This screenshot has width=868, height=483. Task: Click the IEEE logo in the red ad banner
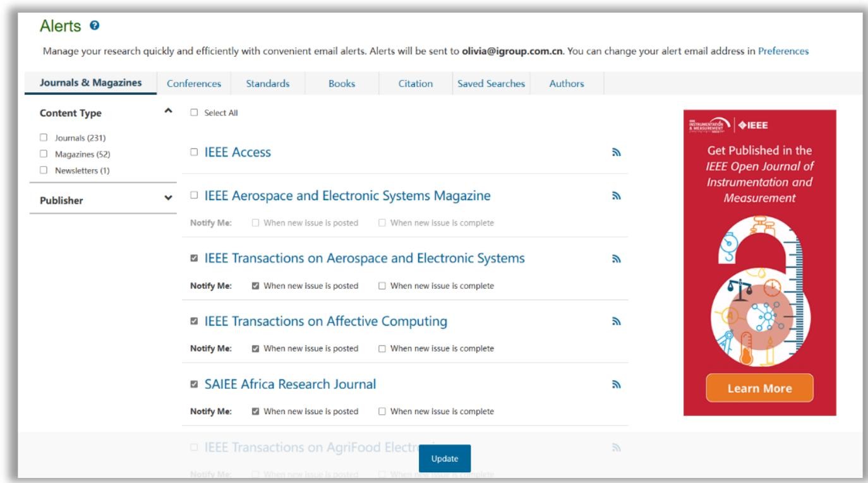[753, 124]
